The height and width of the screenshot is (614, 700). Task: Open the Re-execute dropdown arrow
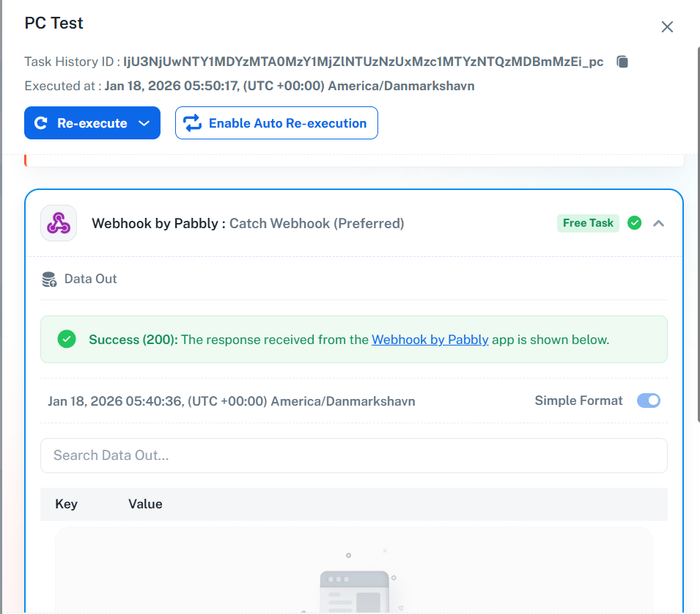(x=144, y=123)
